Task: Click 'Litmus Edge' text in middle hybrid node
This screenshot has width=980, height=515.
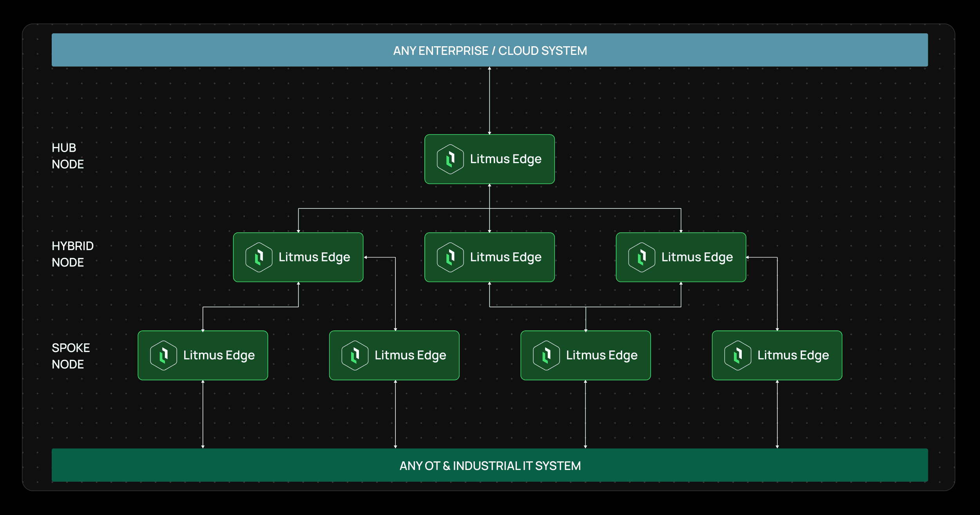Action: [x=505, y=257]
